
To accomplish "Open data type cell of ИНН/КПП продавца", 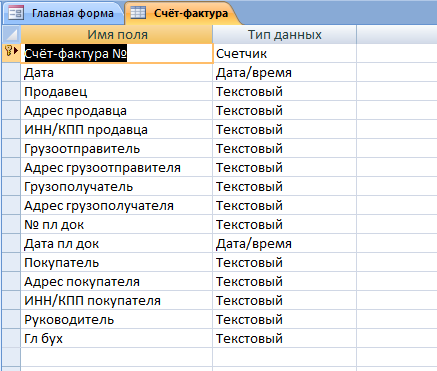I will pyautogui.click(x=284, y=129).
